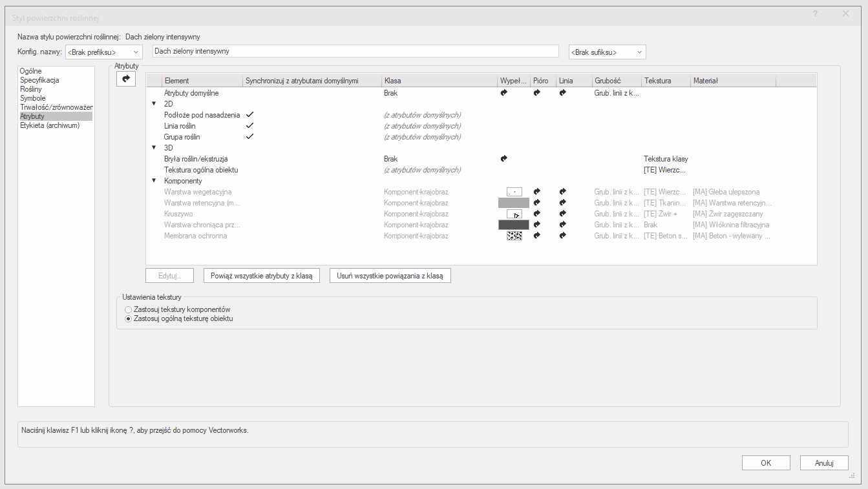
Task: Click fill arrow icon for Bryła roślin/ekstruzja
Action: (504, 159)
